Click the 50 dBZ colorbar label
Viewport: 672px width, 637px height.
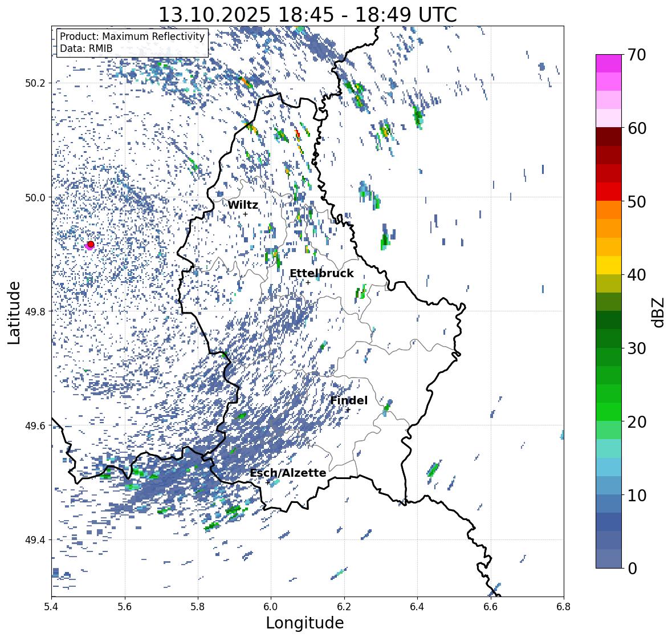637,201
